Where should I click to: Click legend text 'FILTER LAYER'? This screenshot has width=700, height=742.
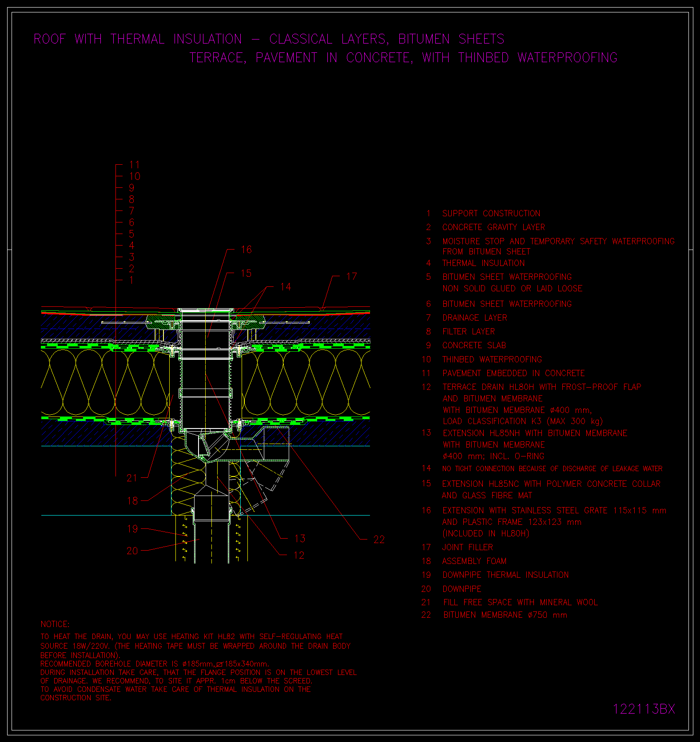point(468,332)
